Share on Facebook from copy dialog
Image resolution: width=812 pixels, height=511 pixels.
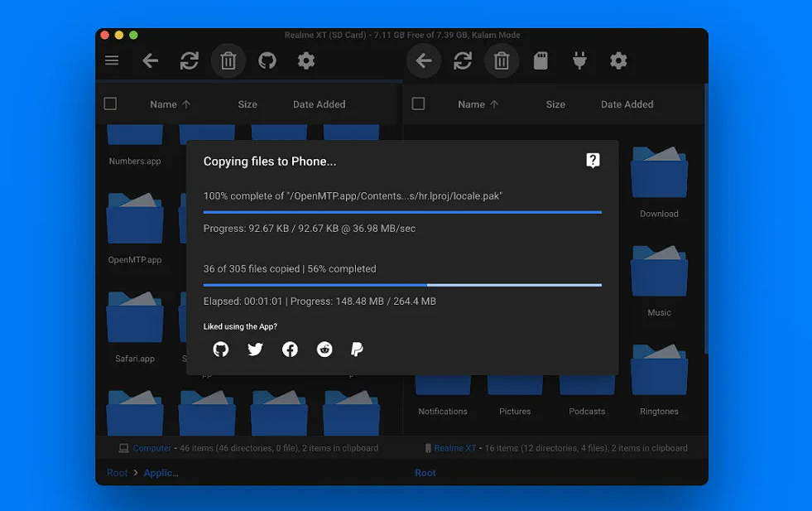(290, 350)
